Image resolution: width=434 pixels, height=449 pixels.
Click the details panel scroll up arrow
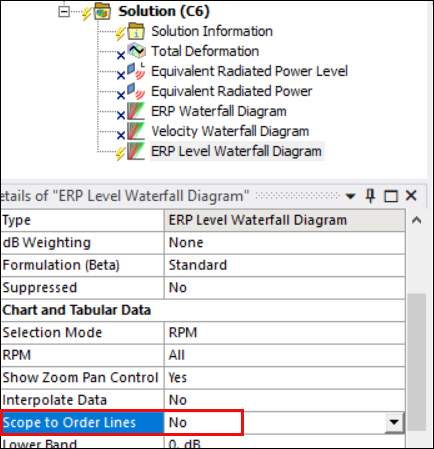[417, 220]
